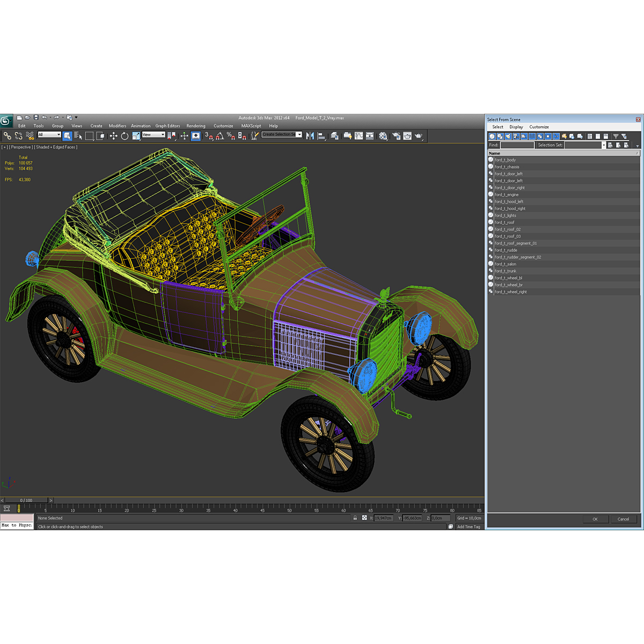644x644 pixels.
Task: Open the selection filter dropdown showing All
Action: pos(48,135)
